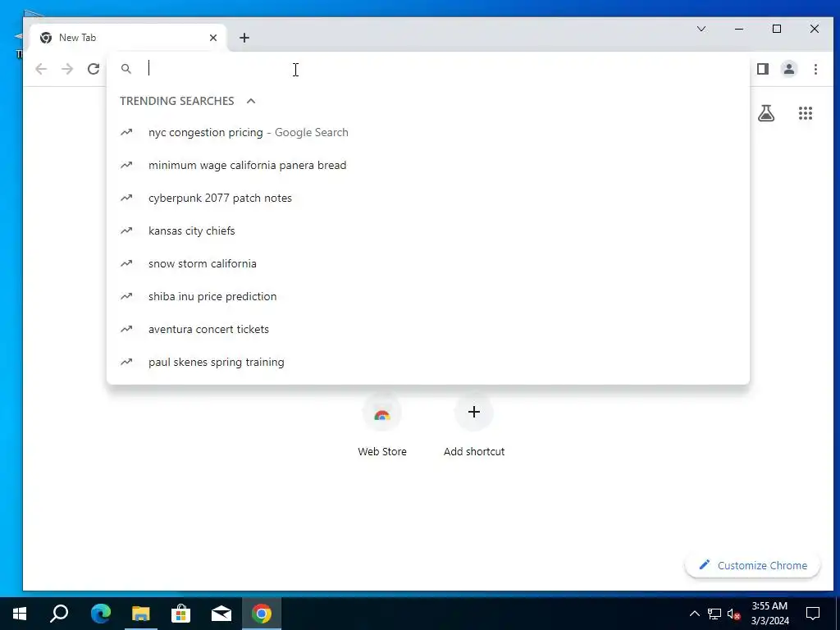
Task: Choose 'minimum wage california panera bread' suggestion
Action: [x=428, y=165]
